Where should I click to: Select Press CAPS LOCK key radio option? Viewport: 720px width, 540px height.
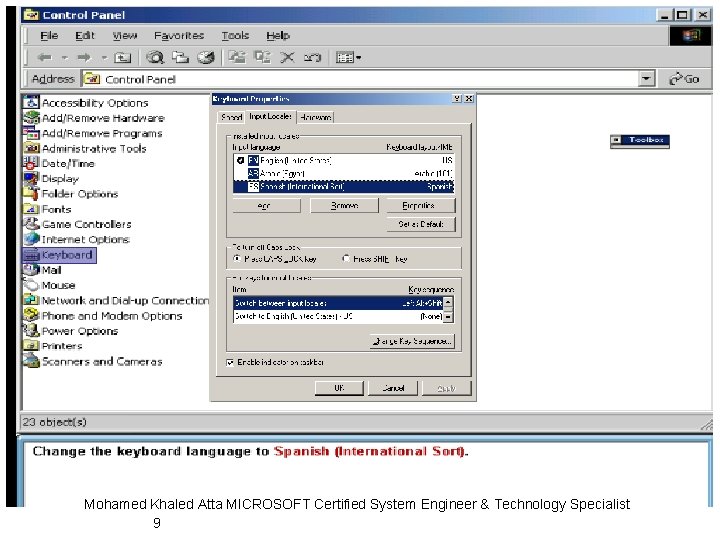click(x=276, y=259)
